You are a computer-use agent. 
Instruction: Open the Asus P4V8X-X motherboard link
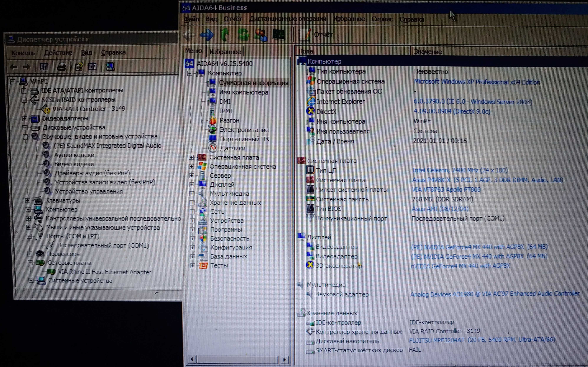(488, 180)
